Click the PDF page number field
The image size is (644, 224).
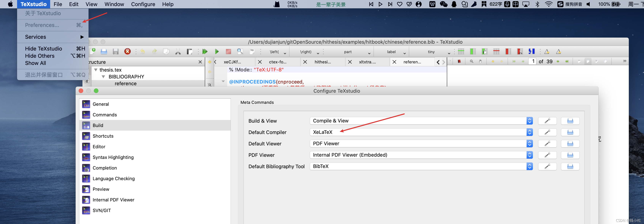[532, 62]
